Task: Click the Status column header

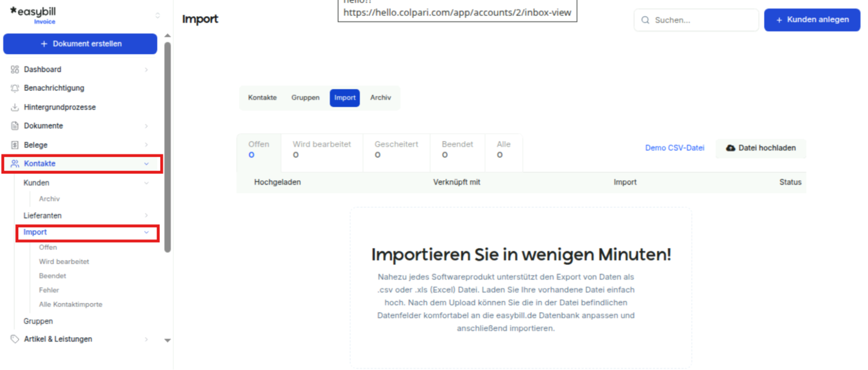Action: click(x=790, y=182)
